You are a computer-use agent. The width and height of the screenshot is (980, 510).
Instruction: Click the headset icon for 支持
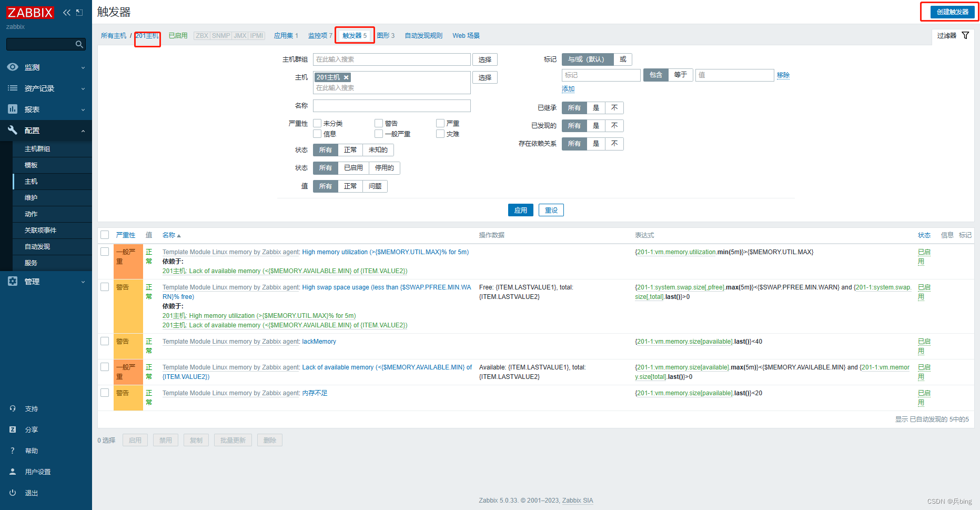(x=13, y=408)
